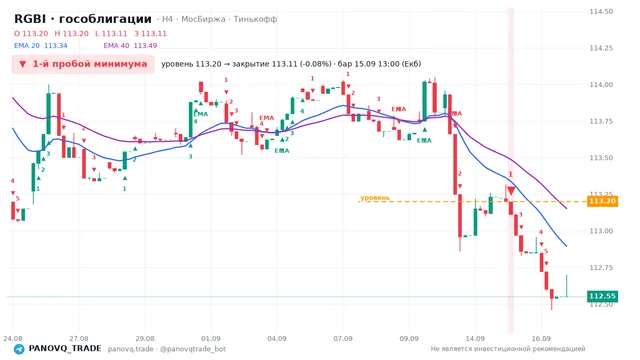Click the 09.09 date axis label
The width and height of the screenshot is (640, 360).
tap(409, 338)
